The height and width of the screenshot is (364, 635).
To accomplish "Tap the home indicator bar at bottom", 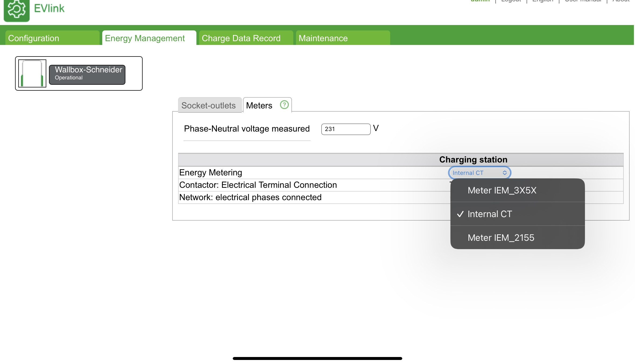I will (x=317, y=358).
